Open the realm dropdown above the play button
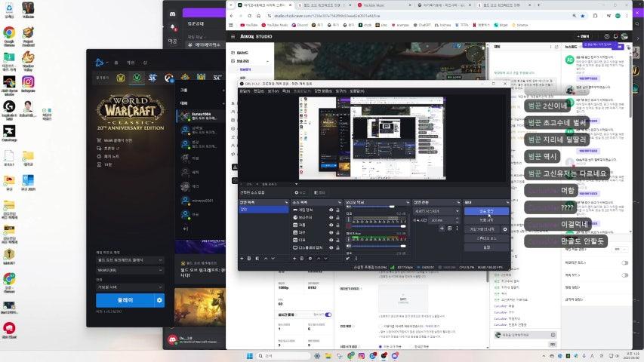This screenshot has width=644, height=362. 130,287
